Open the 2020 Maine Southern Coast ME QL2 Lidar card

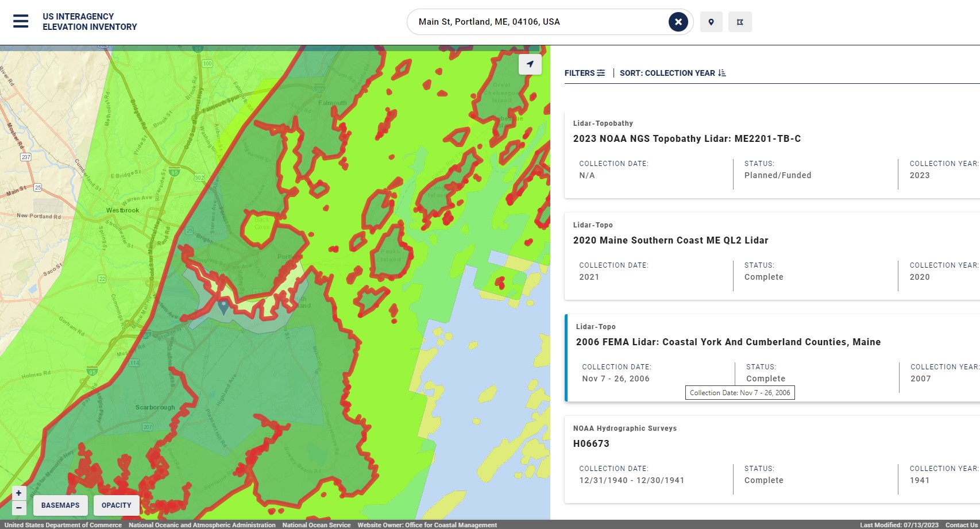point(772,256)
